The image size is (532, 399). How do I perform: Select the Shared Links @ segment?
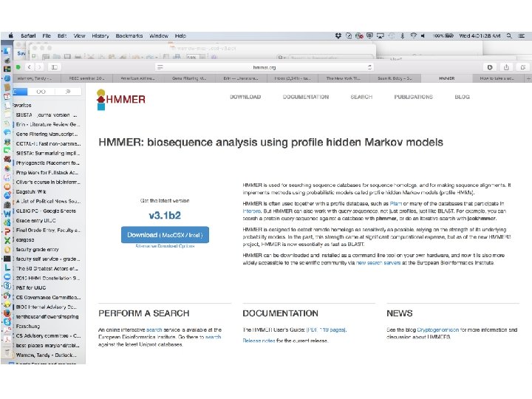click(68, 92)
